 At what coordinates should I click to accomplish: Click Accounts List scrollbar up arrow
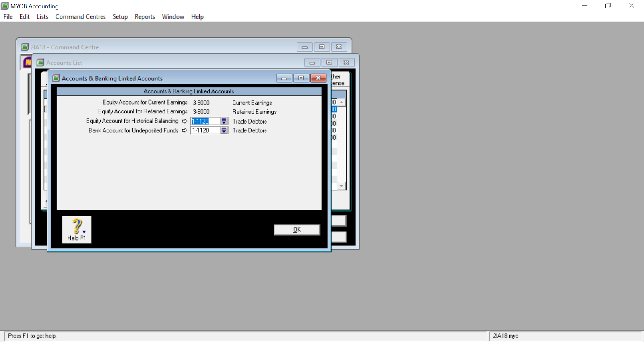[x=341, y=102]
